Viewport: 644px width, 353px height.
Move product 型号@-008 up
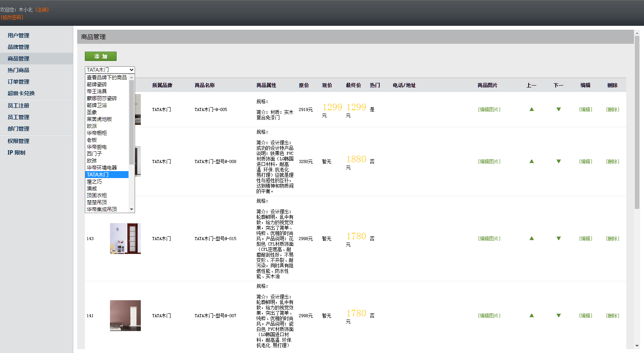pos(531,161)
